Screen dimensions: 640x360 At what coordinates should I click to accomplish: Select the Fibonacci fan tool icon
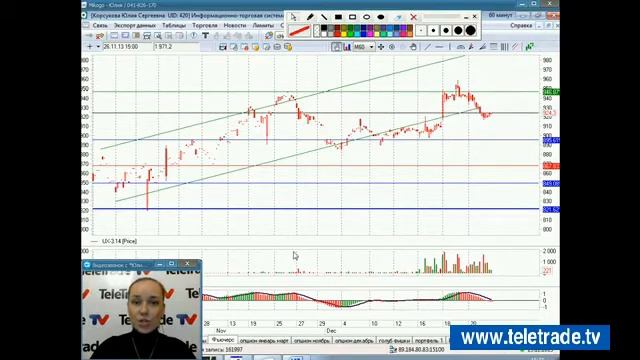pos(482,47)
